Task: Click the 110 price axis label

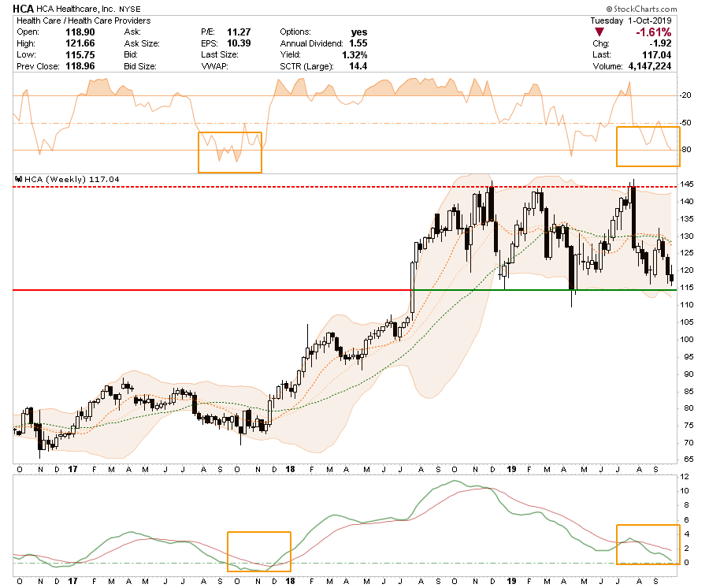Action: (687, 305)
